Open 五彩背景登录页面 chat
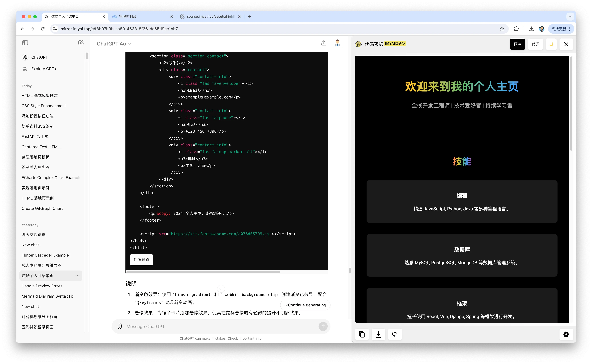 (x=51, y=327)
